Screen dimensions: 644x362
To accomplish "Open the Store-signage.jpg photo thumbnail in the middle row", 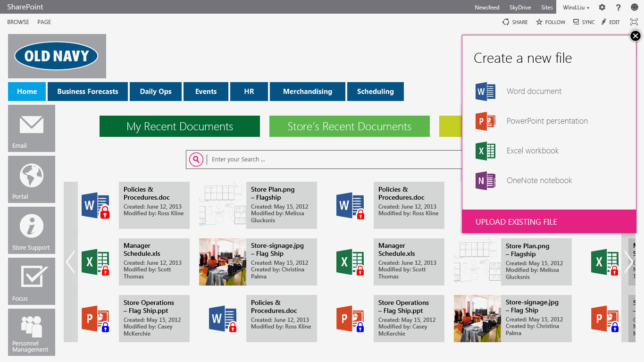I will click(x=223, y=262).
